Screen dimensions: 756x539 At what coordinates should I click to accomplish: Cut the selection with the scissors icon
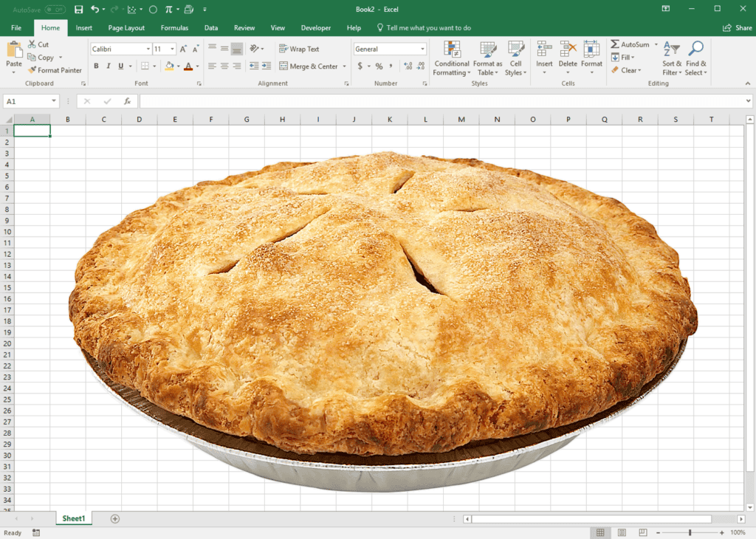pyautogui.click(x=32, y=44)
